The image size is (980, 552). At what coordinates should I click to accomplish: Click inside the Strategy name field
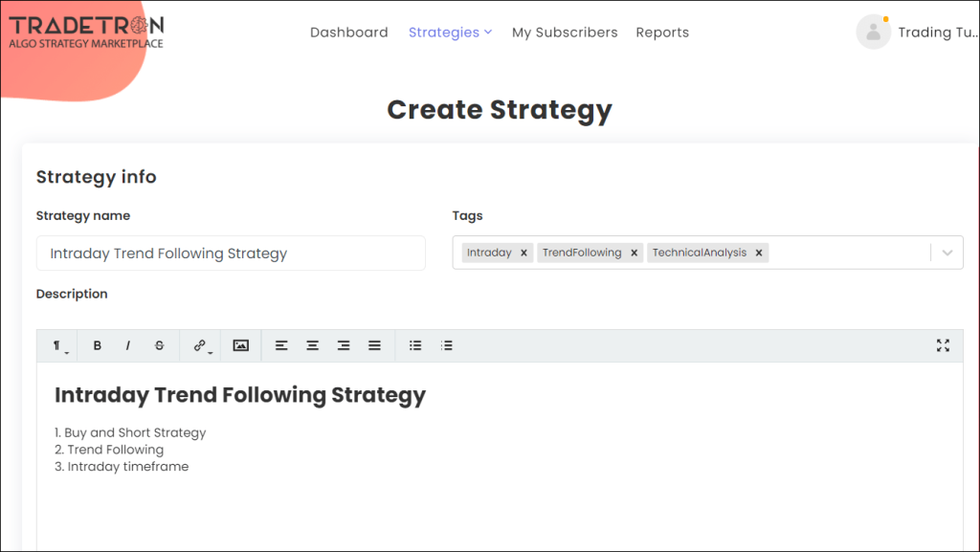point(230,253)
